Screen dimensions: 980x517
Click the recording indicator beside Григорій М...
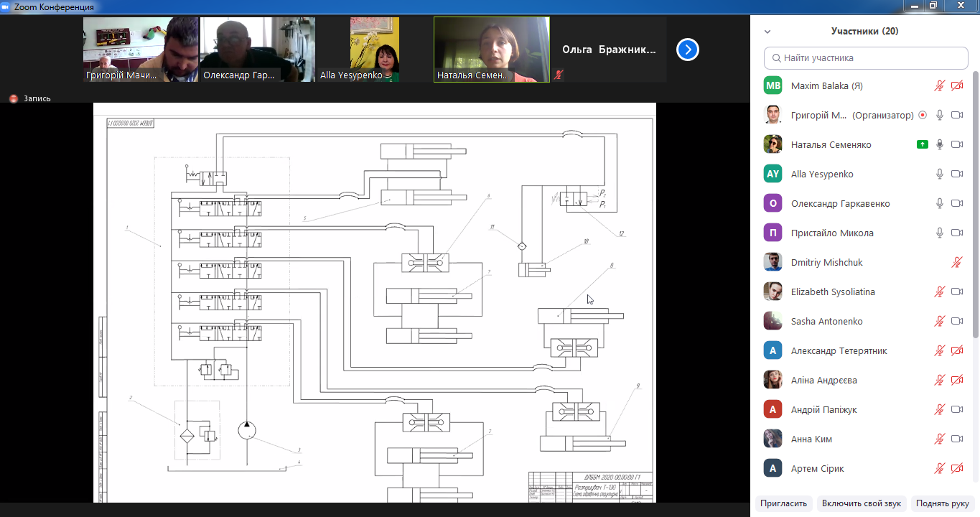coord(923,115)
